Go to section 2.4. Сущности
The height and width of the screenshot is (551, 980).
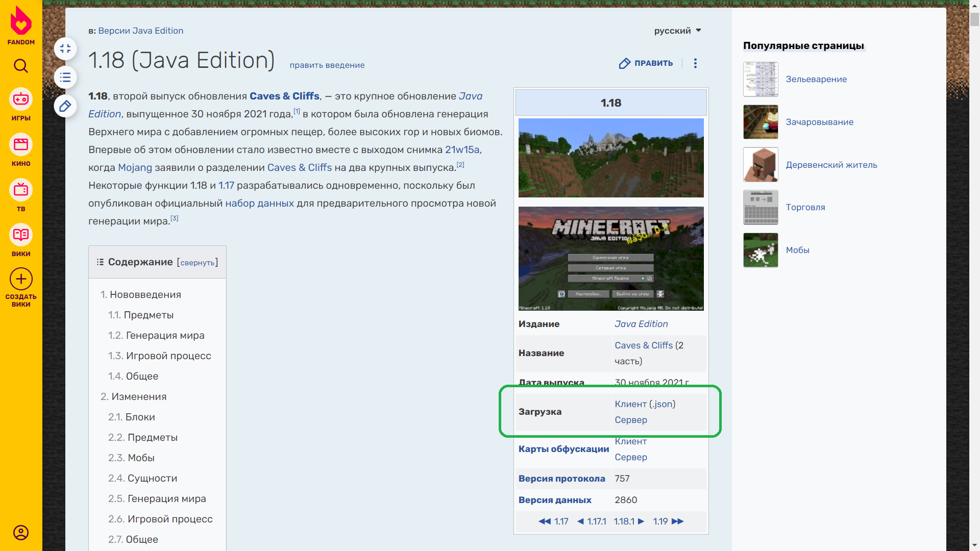(143, 478)
